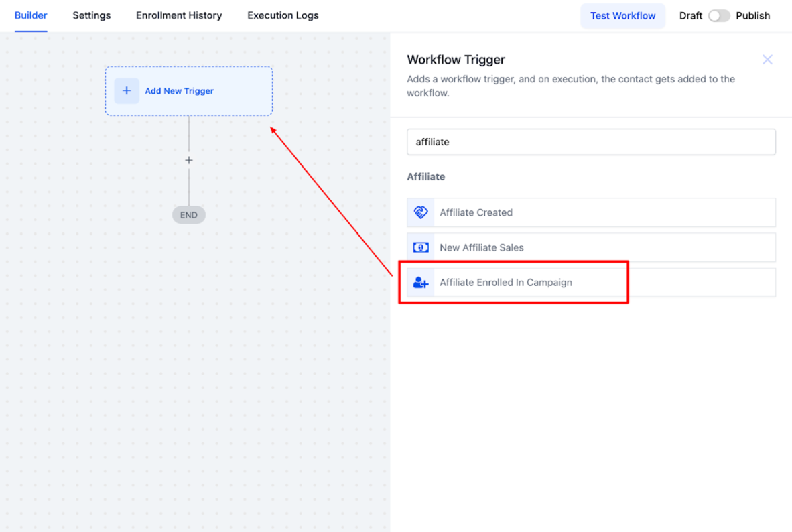Open the Builder tab

tap(31, 15)
